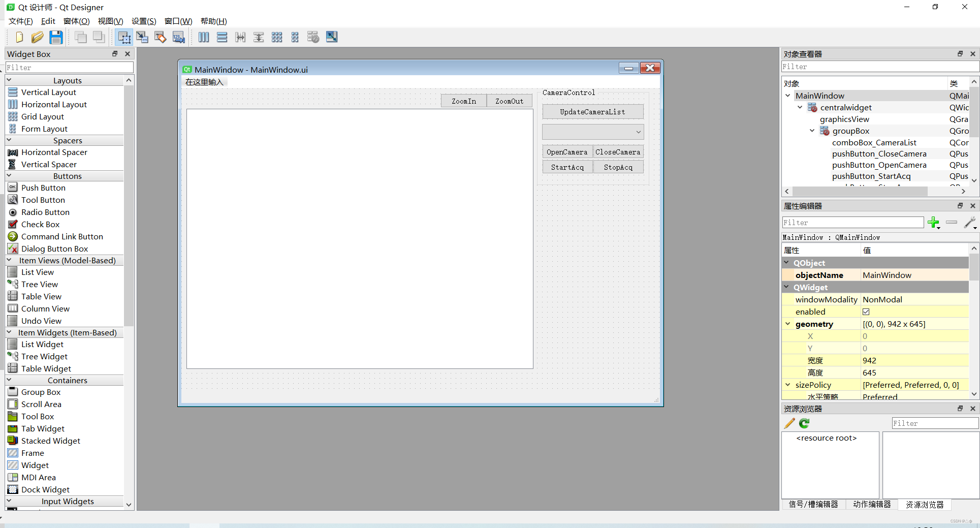Select graphicsView in the object tree
Image resolution: width=980 pixels, height=528 pixels.
844,119
